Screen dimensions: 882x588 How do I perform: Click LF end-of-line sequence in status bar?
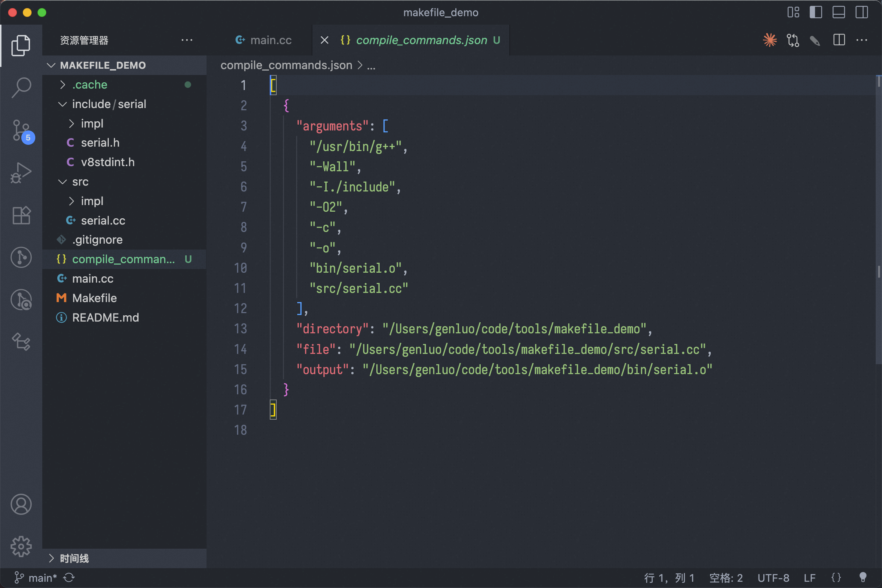click(809, 577)
